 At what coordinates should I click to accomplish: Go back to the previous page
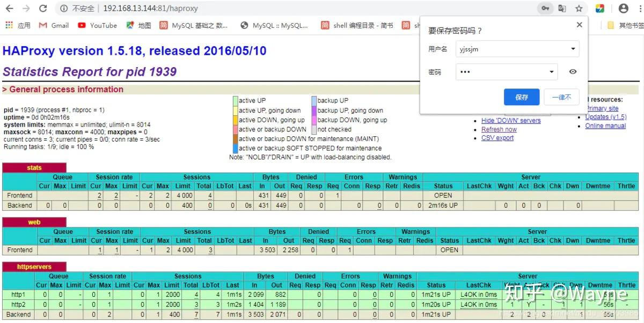(10, 8)
